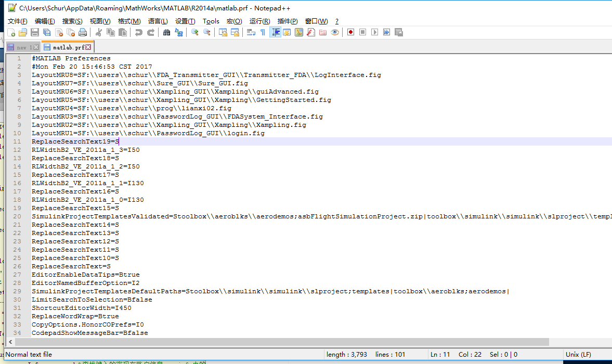Play the recorded macro icon
Viewport: 612px width, 364px height.
pyautogui.click(x=374, y=32)
